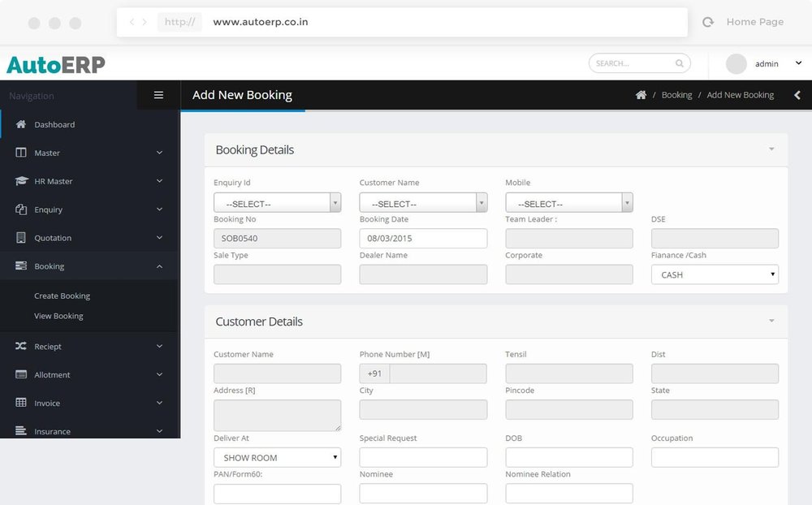Open View Booking submenu item
Viewport: 812px width, 505px height.
coord(58,316)
